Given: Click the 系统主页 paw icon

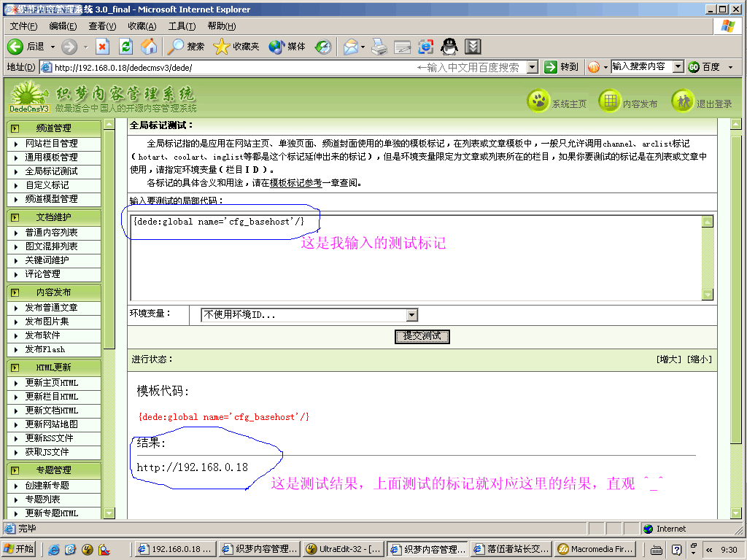Looking at the screenshot, I should point(538,102).
